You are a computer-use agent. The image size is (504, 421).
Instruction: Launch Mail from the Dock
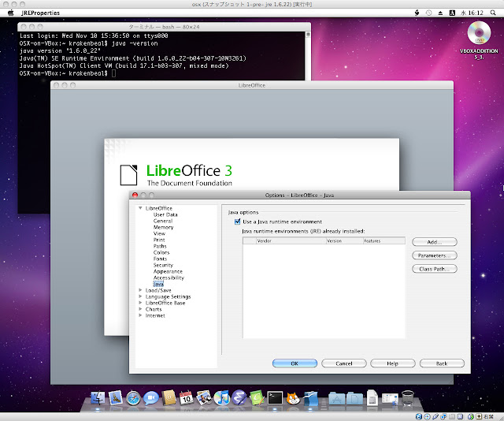click(x=116, y=398)
